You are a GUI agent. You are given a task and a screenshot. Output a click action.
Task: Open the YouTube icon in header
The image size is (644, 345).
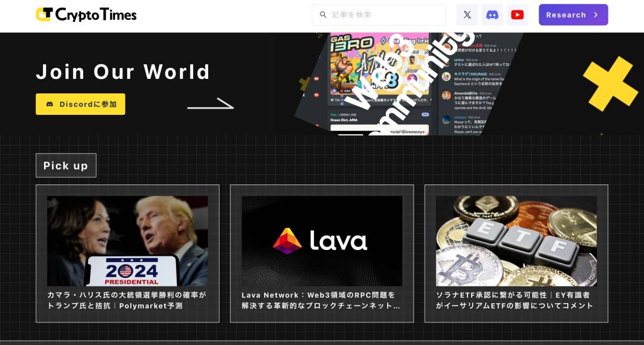click(517, 15)
